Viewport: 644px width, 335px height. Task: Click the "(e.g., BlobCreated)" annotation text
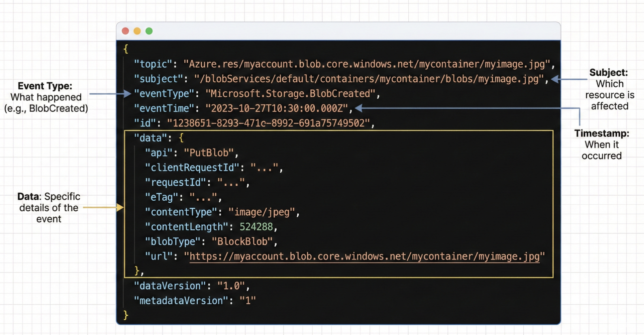[46, 108]
